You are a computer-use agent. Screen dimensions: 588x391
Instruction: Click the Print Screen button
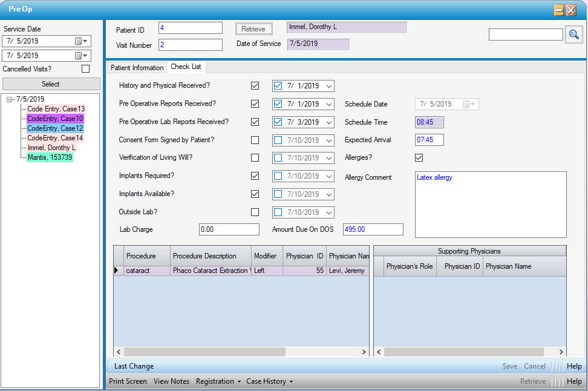tap(128, 381)
